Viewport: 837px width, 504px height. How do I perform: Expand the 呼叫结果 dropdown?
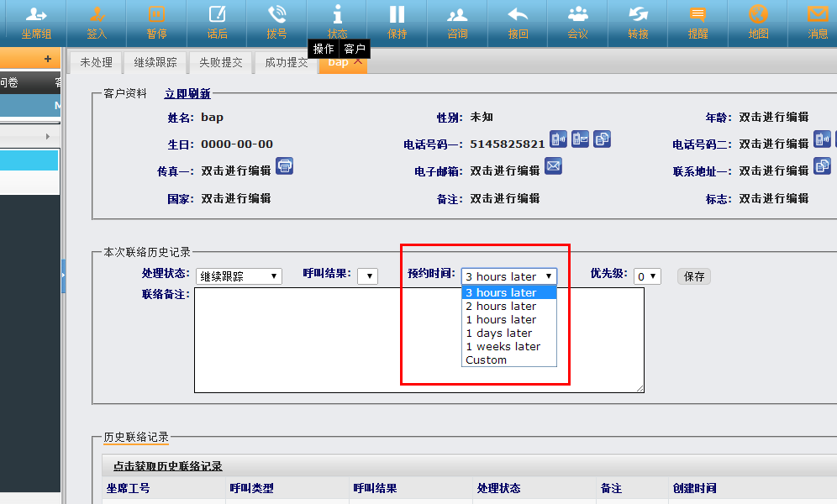tap(367, 276)
